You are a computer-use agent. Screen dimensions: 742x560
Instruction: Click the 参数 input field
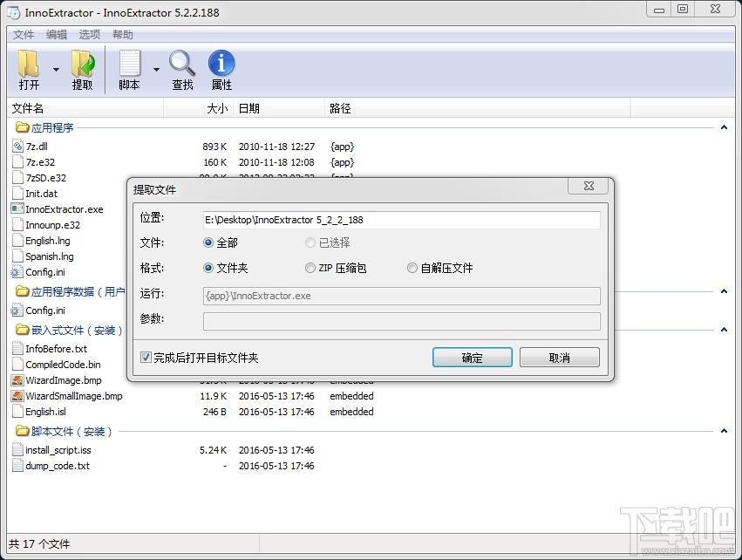point(402,321)
